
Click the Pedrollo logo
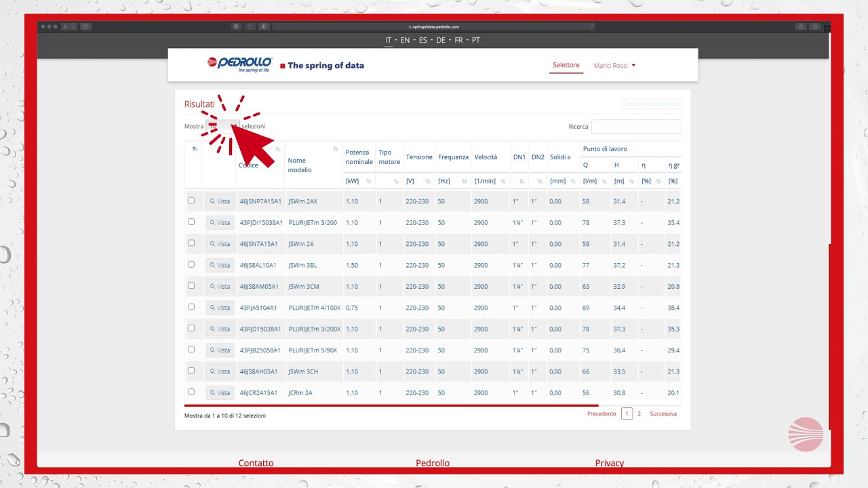tap(239, 65)
